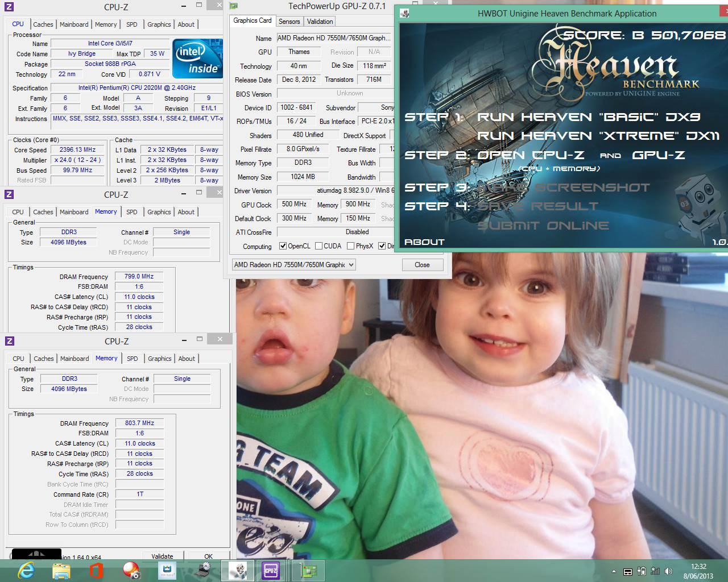This screenshot has height=582, width=728.
Task: Click the power plug tray icon
Action: [x=642, y=571]
